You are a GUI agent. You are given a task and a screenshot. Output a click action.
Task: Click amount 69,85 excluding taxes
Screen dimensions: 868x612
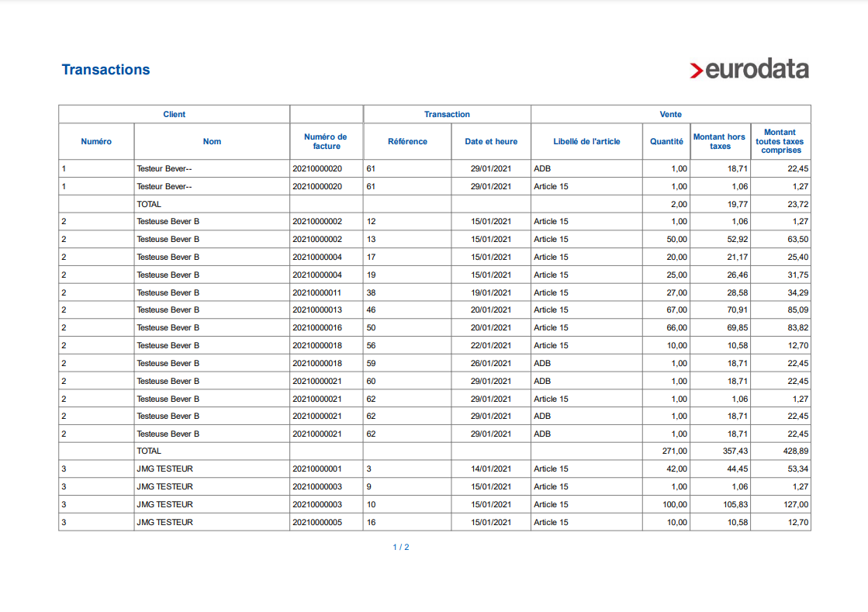point(738,327)
